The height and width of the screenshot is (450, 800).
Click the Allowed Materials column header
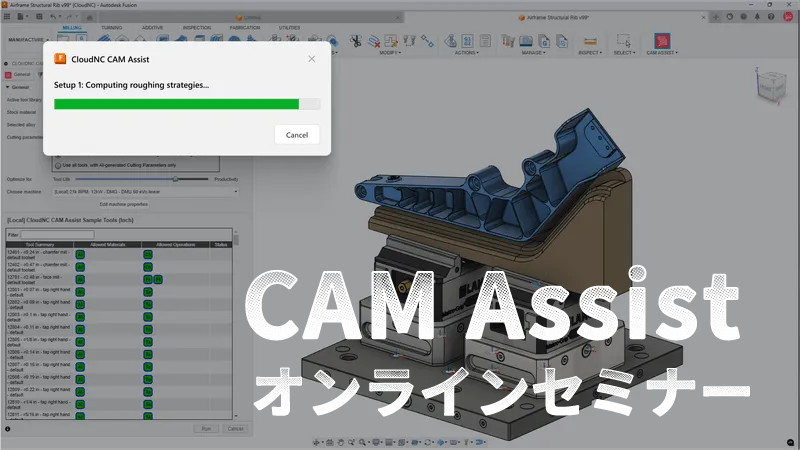coord(108,245)
